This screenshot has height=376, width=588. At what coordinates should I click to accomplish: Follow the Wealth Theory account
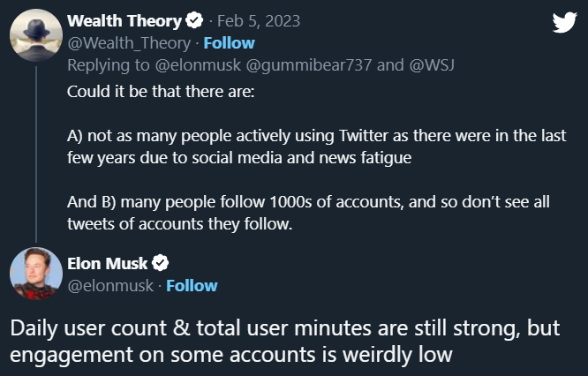click(229, 42)
